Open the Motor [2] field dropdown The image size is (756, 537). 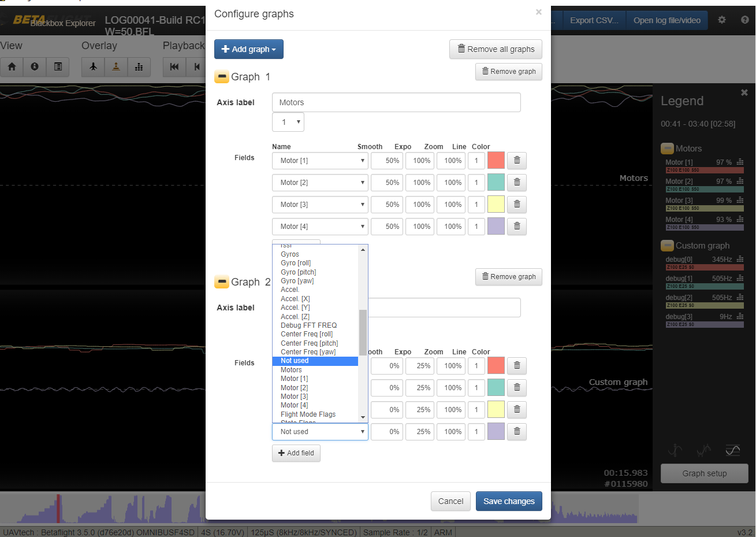click(320, 182)
